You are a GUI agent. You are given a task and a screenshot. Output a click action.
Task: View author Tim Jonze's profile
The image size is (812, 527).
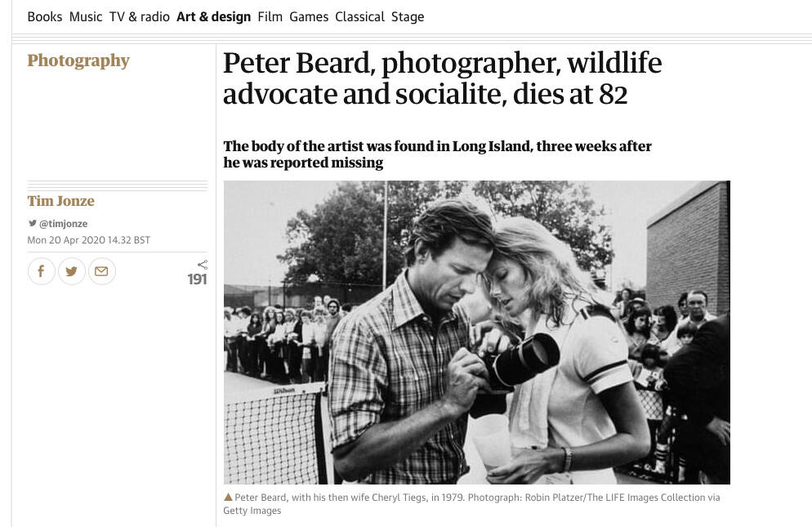(60, 201)
